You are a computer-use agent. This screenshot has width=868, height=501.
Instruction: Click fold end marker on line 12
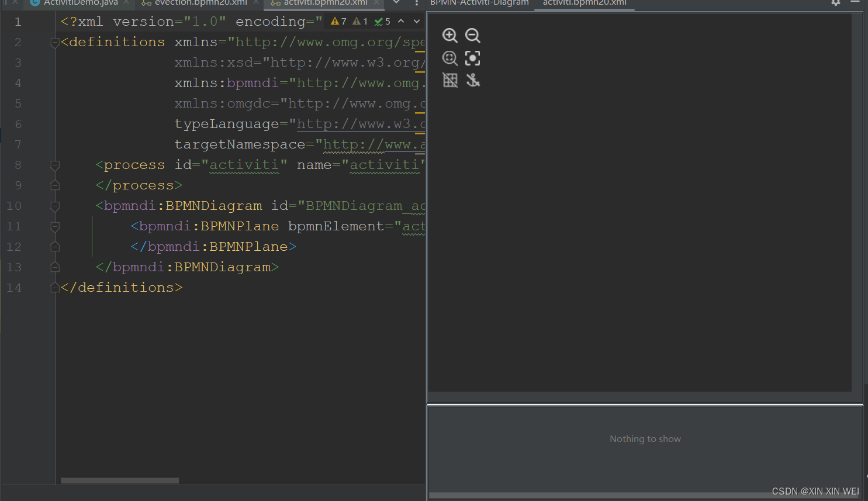55,247
